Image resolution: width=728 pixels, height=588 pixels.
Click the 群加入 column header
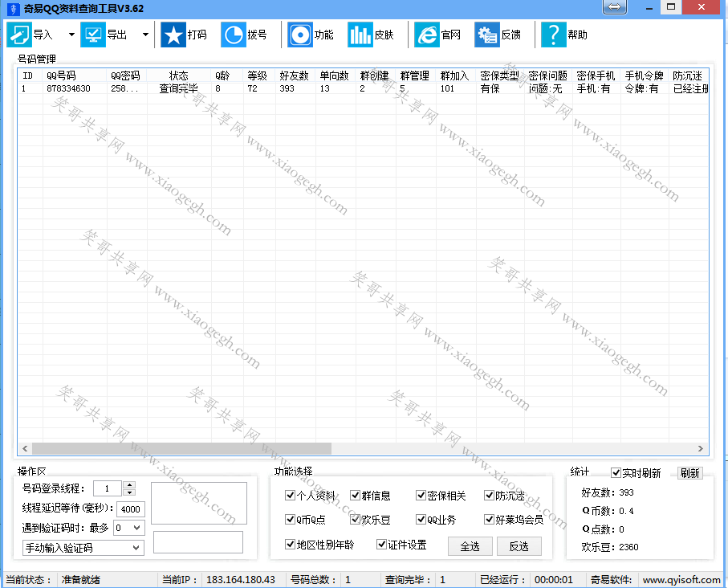[x=455, y=76]
